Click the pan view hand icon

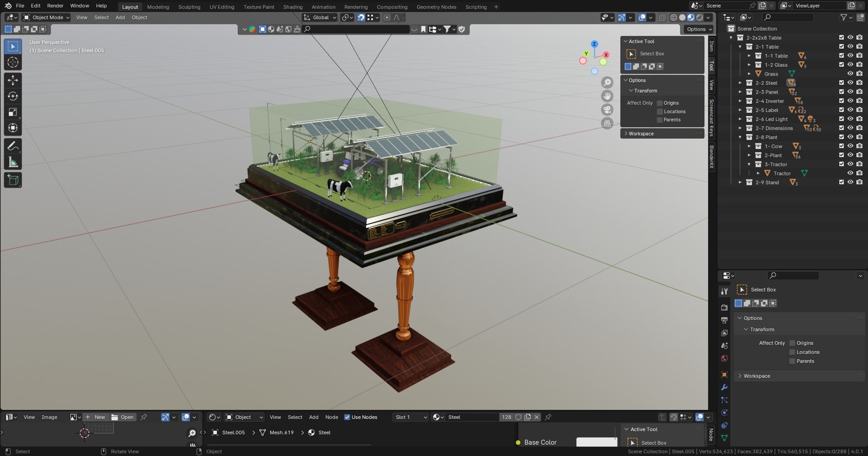(x=607, y=96)
